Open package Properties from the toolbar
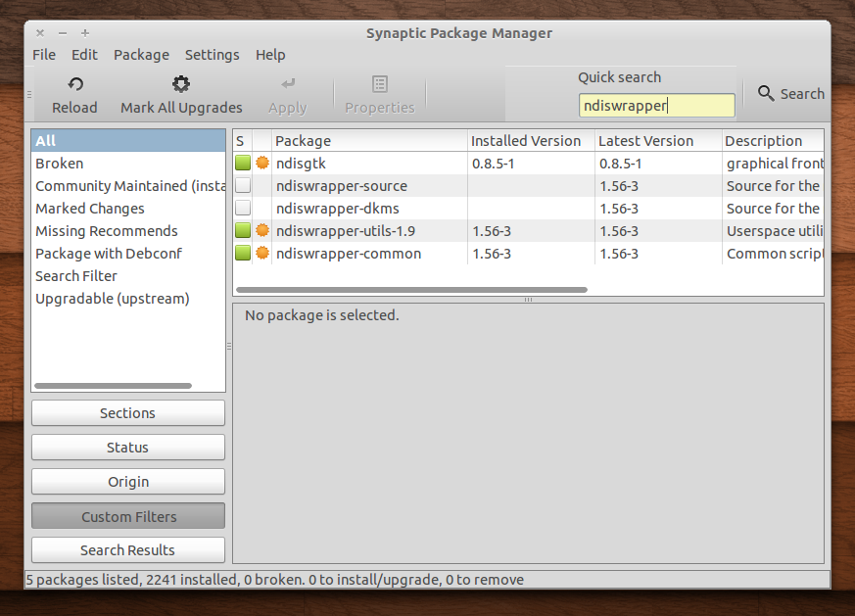Screen dimensions: 855x616 [380, 95]
